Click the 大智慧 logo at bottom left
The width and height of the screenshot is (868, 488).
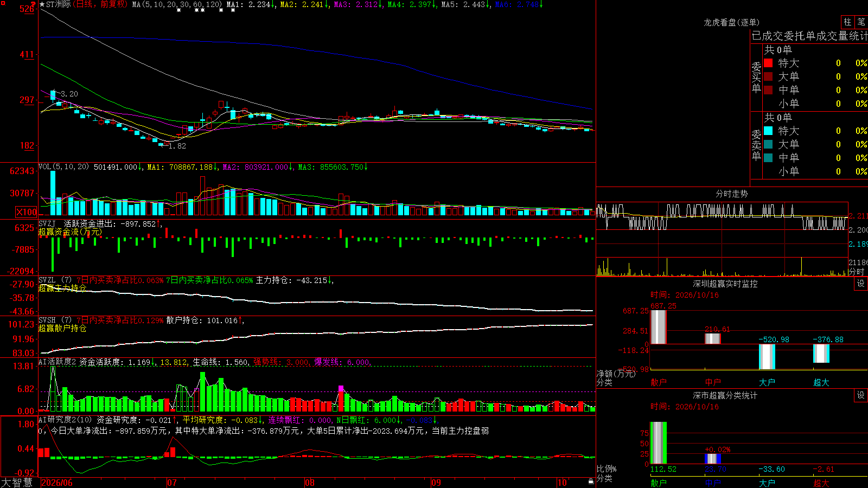pyautogui.click(x=17, y=483)
